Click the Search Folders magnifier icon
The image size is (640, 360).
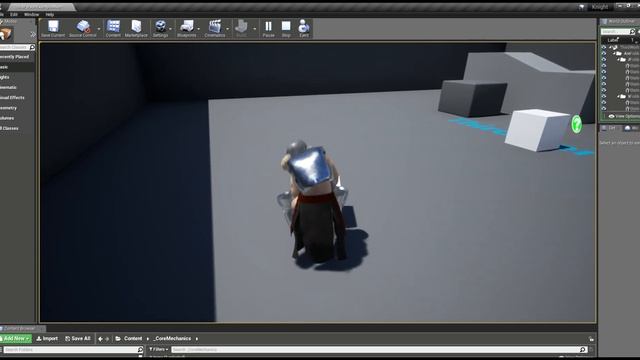pyautogui.click(x=140, y=350)
